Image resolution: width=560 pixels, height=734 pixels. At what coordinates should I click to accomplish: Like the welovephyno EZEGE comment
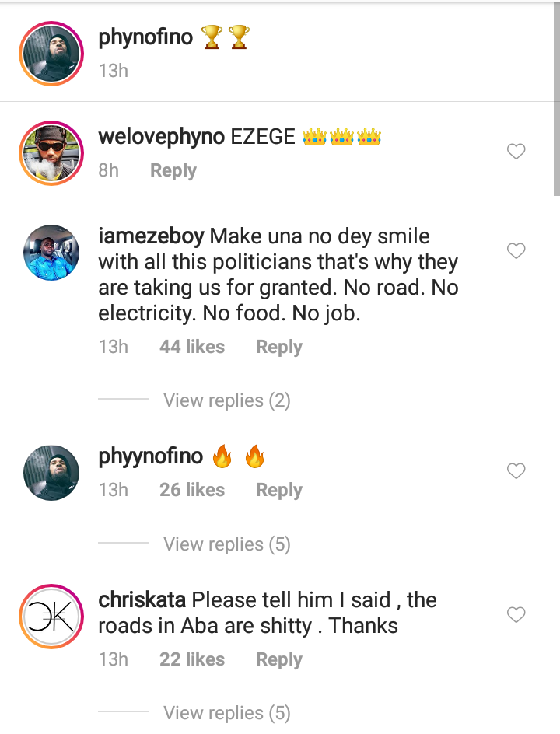click(516, 152)
